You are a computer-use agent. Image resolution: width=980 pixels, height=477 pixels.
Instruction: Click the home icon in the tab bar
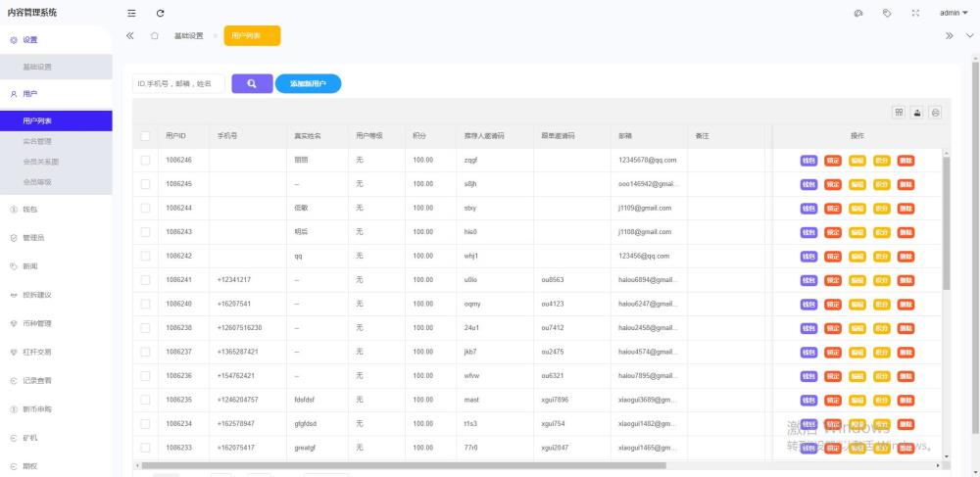pyautogui.click(x=155, y=35)
